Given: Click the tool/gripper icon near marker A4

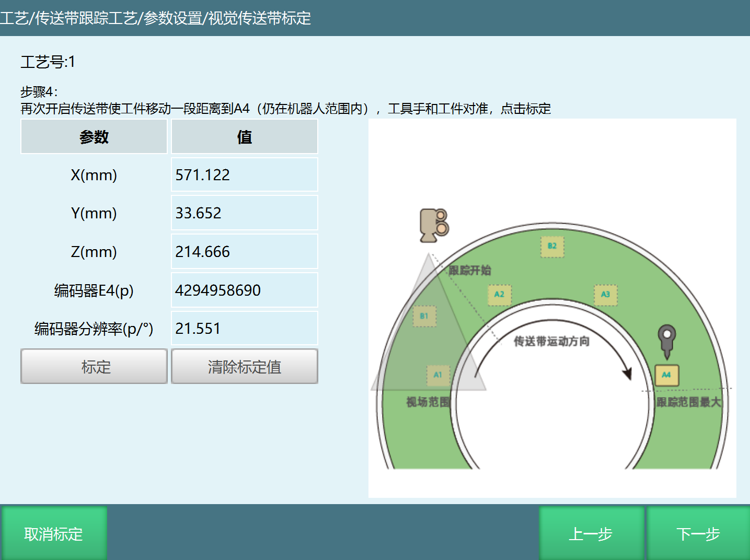Looking at the screenshot, I should [667, 340].
